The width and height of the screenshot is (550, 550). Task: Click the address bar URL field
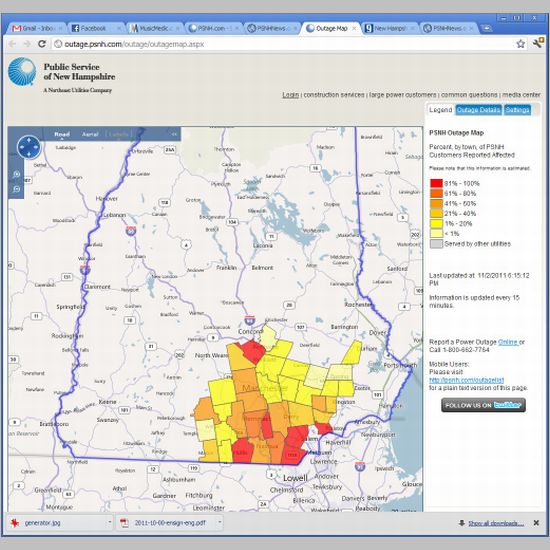pyautogui.click(x=282, y=44)
